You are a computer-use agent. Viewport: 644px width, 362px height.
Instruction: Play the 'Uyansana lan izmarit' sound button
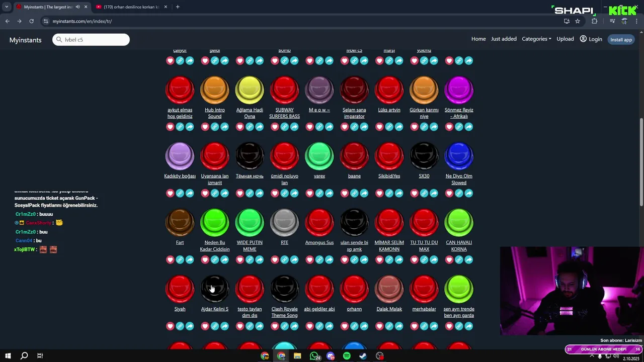(215, 156)
